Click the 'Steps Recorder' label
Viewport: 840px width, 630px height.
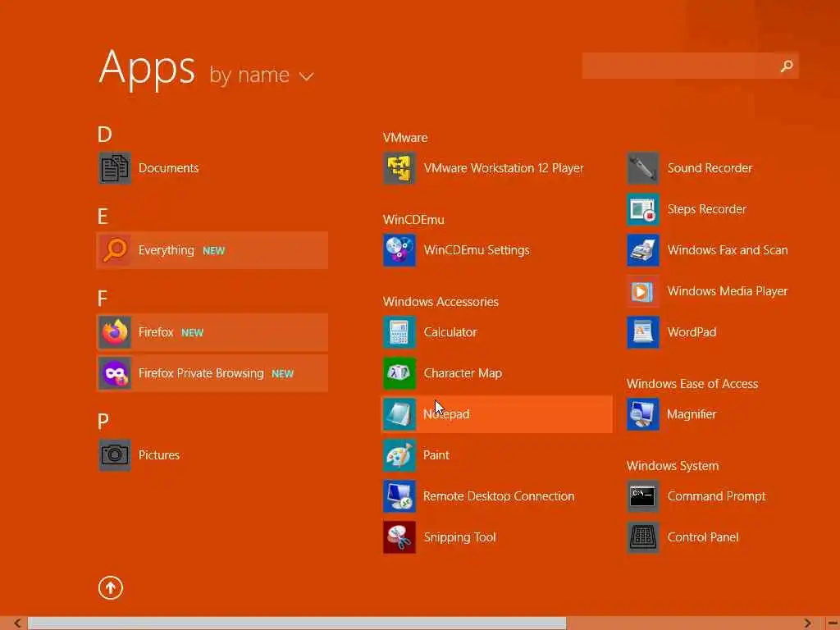(x=706, y=209)
